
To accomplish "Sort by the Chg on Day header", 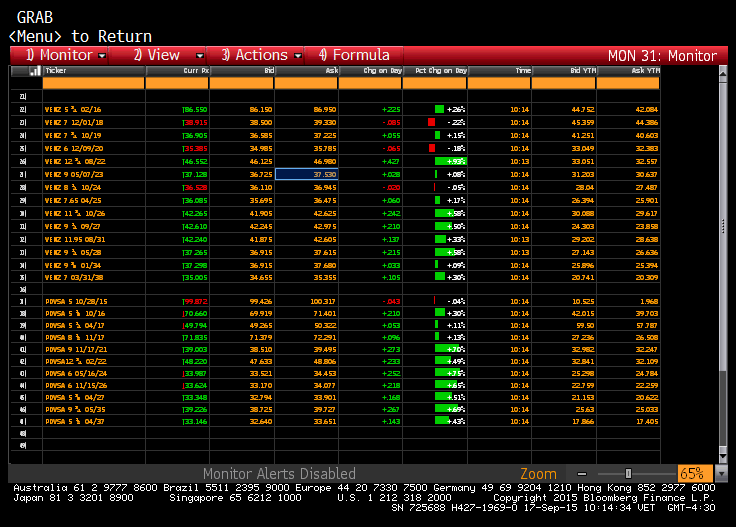I will 370,71.
